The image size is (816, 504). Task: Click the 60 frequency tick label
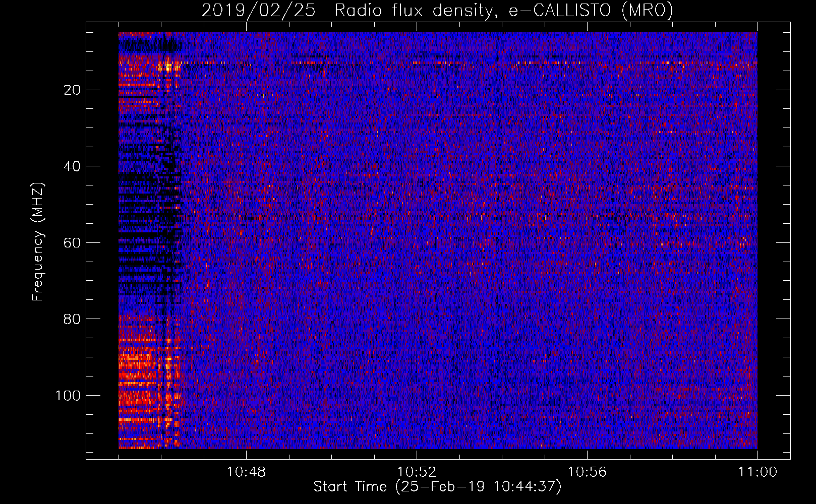pyautogui.click(x=73, y=243)
